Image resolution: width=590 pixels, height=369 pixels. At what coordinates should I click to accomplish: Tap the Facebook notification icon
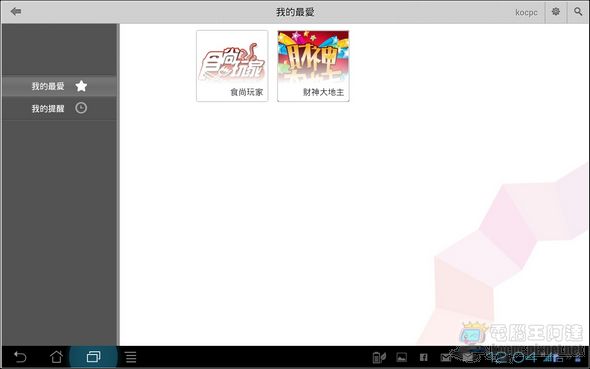pyautogui.click(x=423, y=357)
